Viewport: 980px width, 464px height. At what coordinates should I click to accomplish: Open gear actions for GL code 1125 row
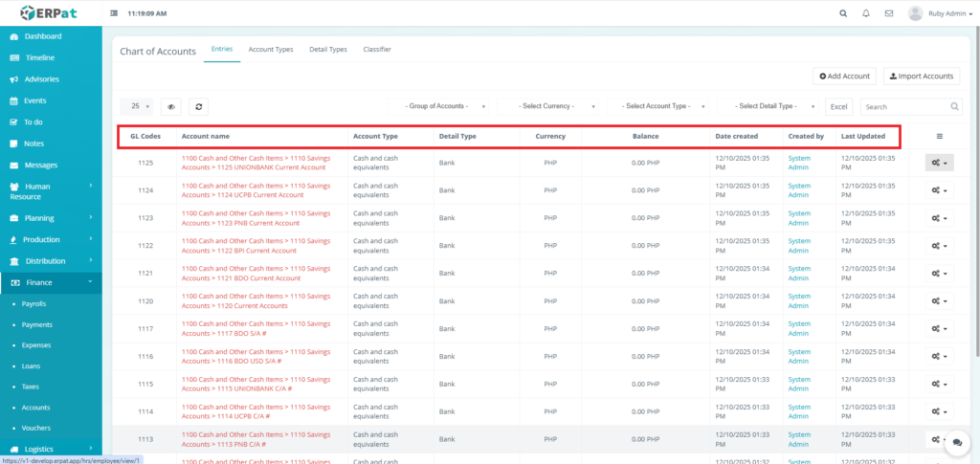click(x=939, y=164)
